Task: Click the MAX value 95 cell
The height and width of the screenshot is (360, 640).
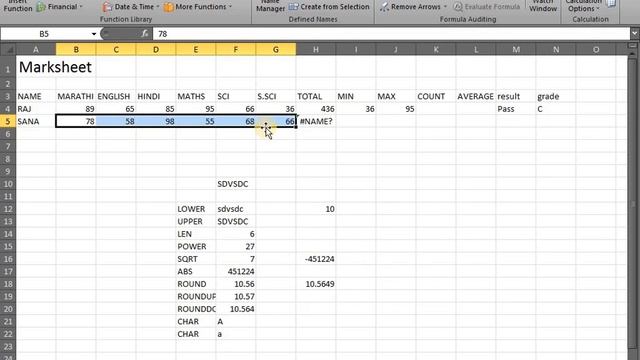Action: [x=396, y=109]
